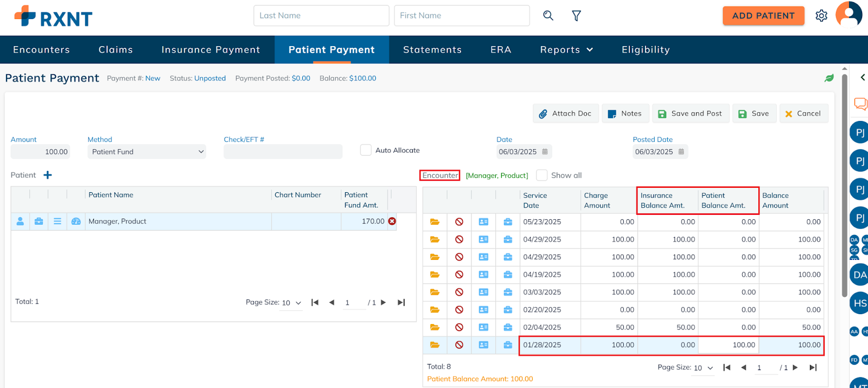Go to the Eligibility tab
The height and width of the screenshot is (388, 868).
click(x=646, y=50)
